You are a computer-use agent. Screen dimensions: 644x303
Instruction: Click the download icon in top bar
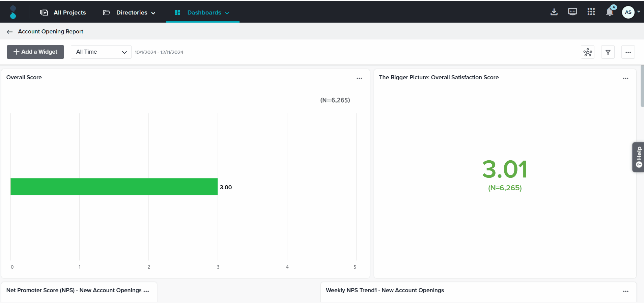coord(554,12)
